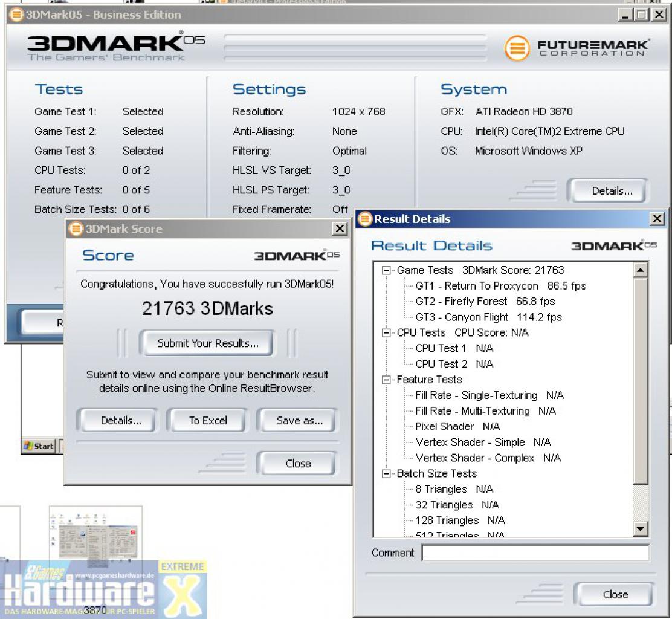This screenshot has width=672, height=619.
Task: Select Batch Size Tests row label
Action: click(437, 474)
